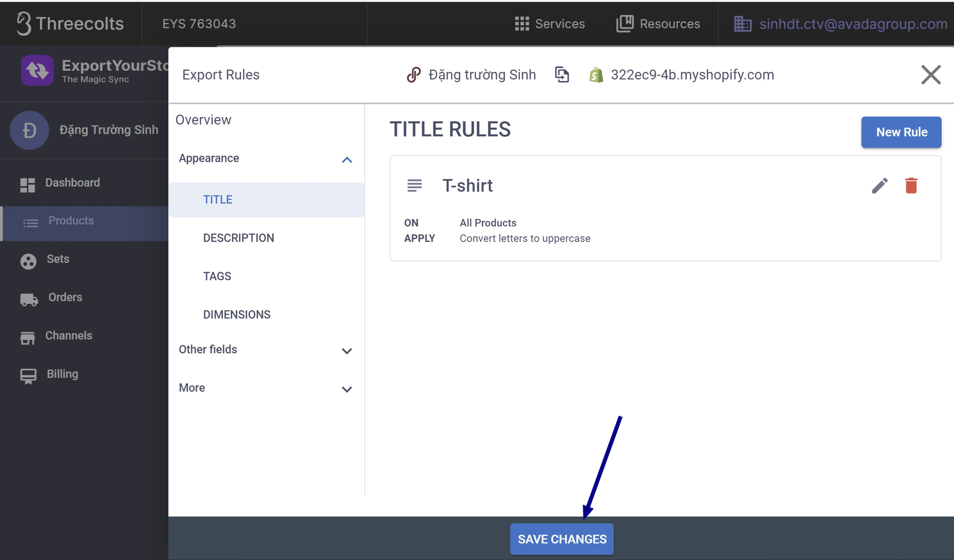Click the All Products condition text
Viewport: 954px width, 560px height.
click(488, 223)
